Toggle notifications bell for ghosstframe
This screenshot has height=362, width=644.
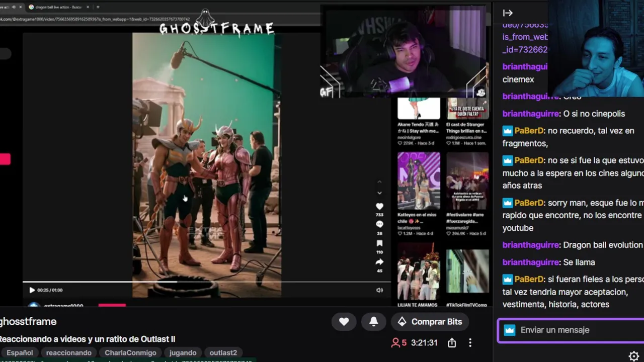point(374,322)
